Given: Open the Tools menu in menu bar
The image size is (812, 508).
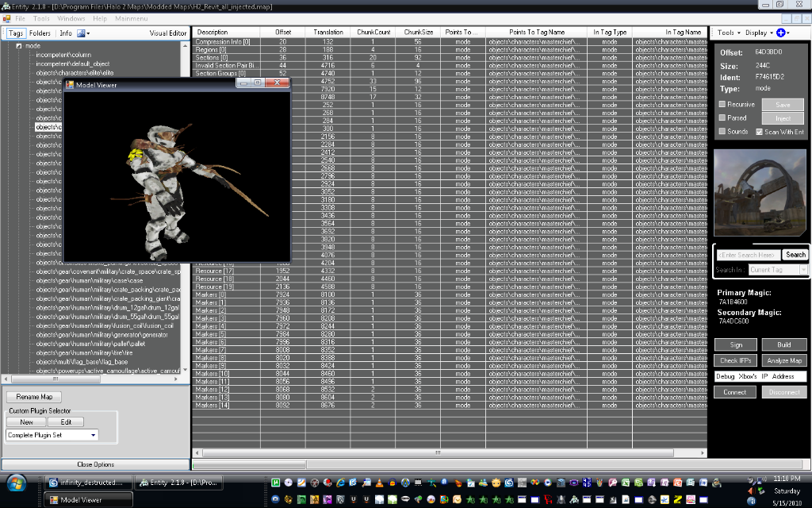Looking at the screenshot, I should point(41,19).
